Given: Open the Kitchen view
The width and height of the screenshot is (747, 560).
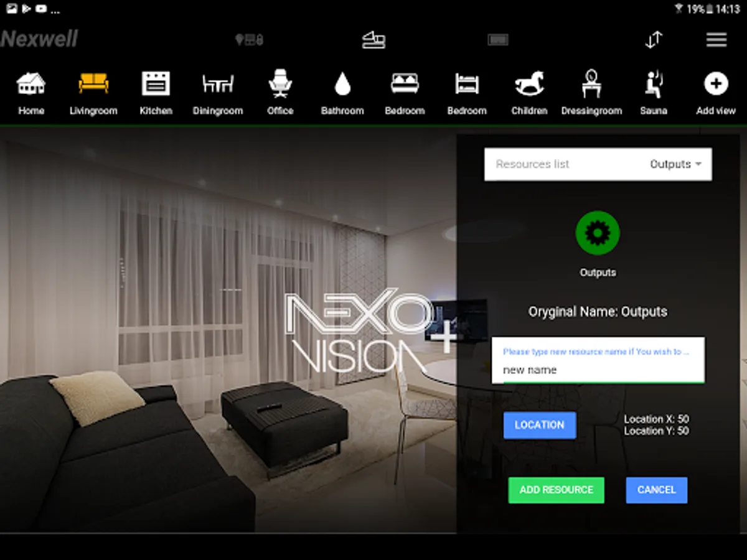Looking at the screenshot, I should 156,92.
